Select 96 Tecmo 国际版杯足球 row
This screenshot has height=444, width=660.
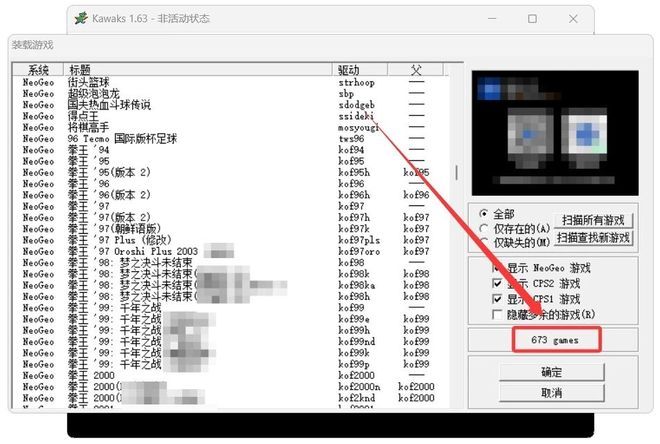click(x=230, y=138)
